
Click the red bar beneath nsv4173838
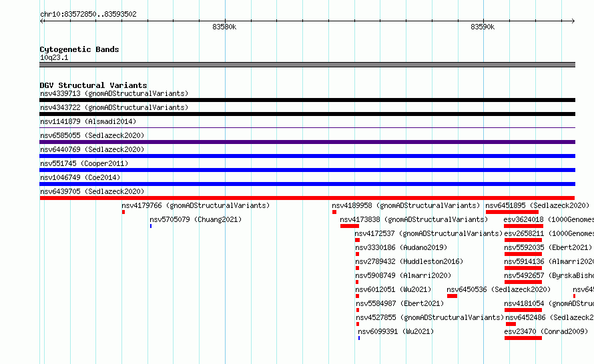pyautogui.click(x=350, y=226)
